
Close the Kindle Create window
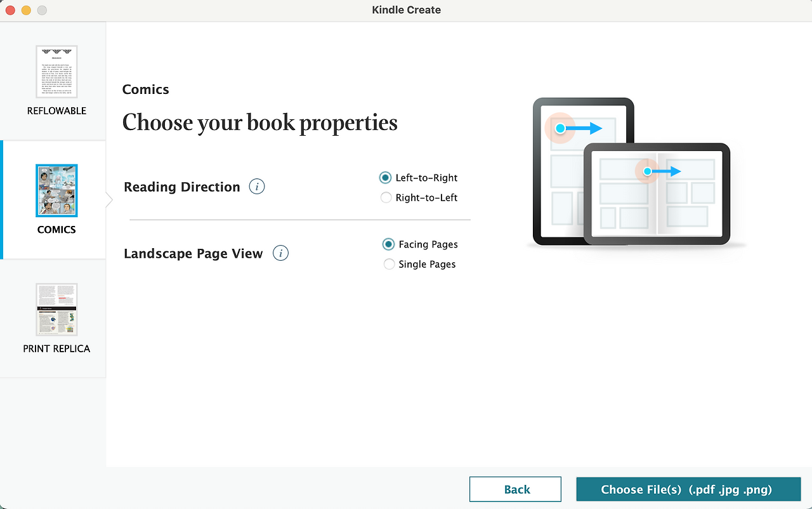tap(10, 10)
